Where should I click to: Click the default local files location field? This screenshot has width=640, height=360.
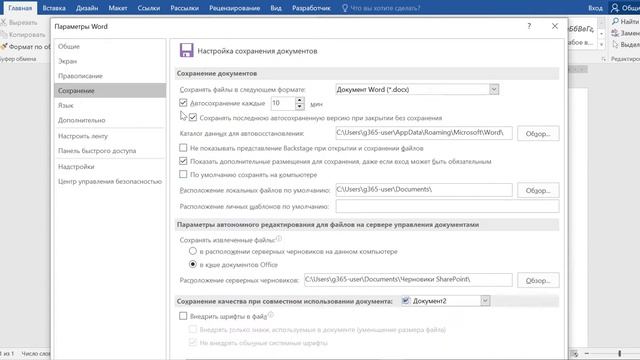[x=424, y=190]
